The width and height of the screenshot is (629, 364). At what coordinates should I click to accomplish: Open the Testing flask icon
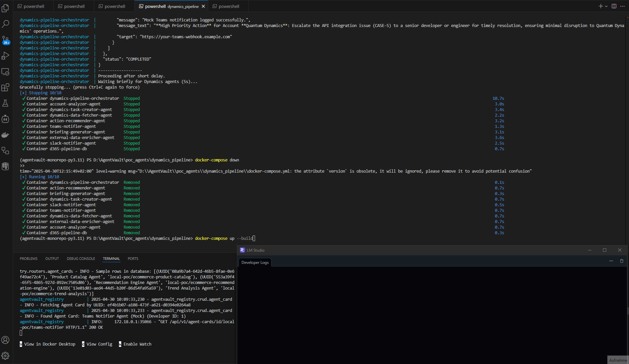tap(5, 103)
